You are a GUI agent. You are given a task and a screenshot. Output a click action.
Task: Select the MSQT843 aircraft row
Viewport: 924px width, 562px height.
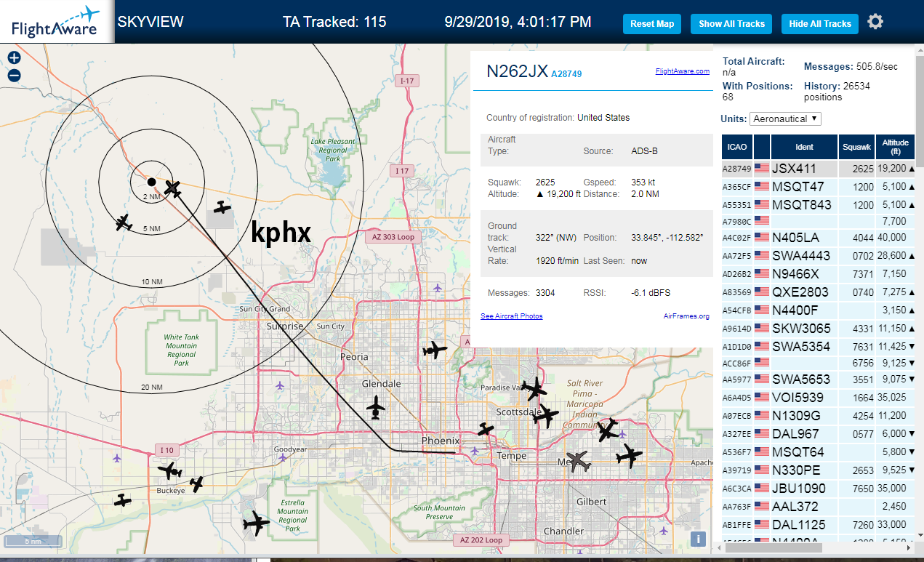818,204
